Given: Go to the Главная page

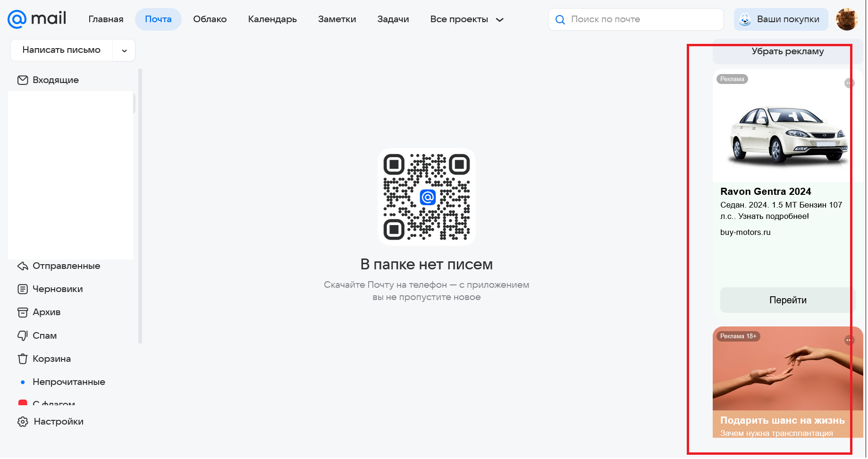Looking at the screenshot, I should point(105,19).
